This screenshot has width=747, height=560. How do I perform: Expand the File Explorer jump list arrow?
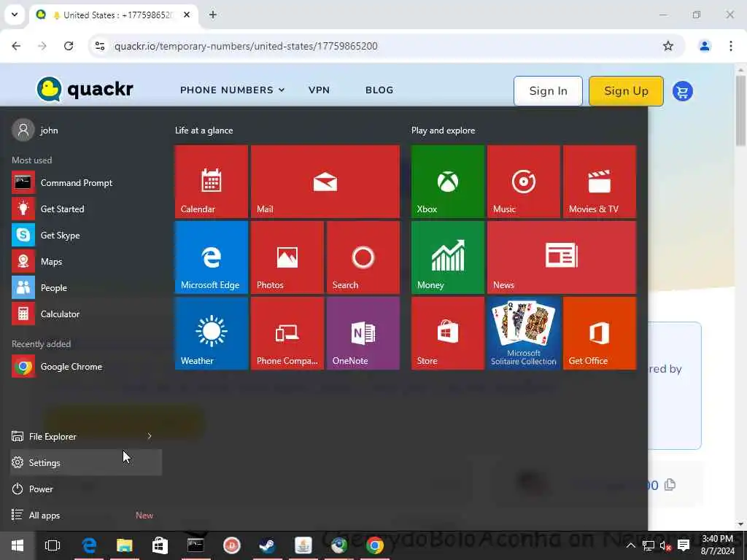150,436
